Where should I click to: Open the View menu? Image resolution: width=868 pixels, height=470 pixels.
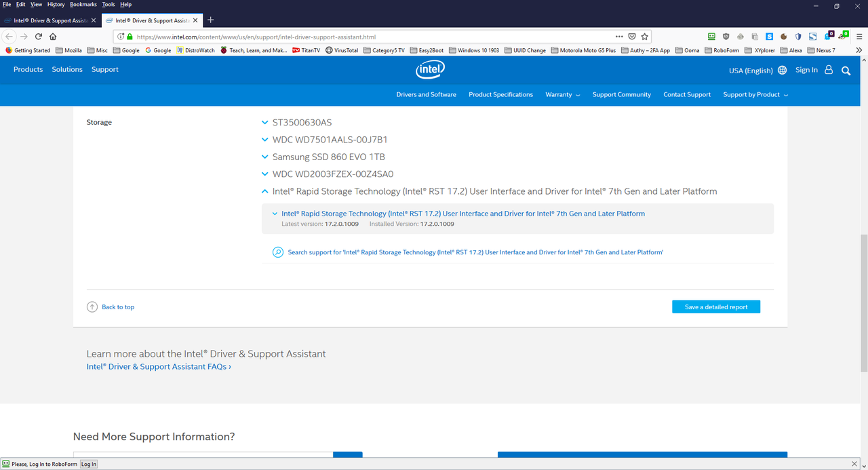(x=37, y=4)
